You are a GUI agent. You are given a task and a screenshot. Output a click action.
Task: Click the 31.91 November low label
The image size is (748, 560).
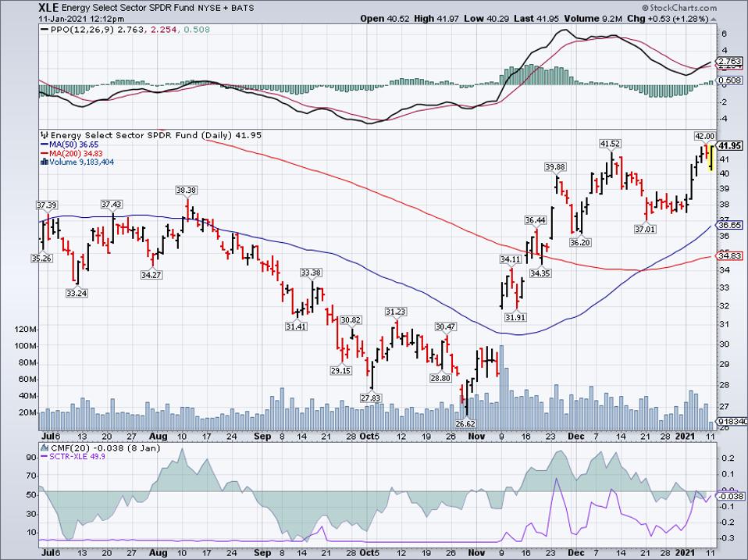(x=515, y=317)
